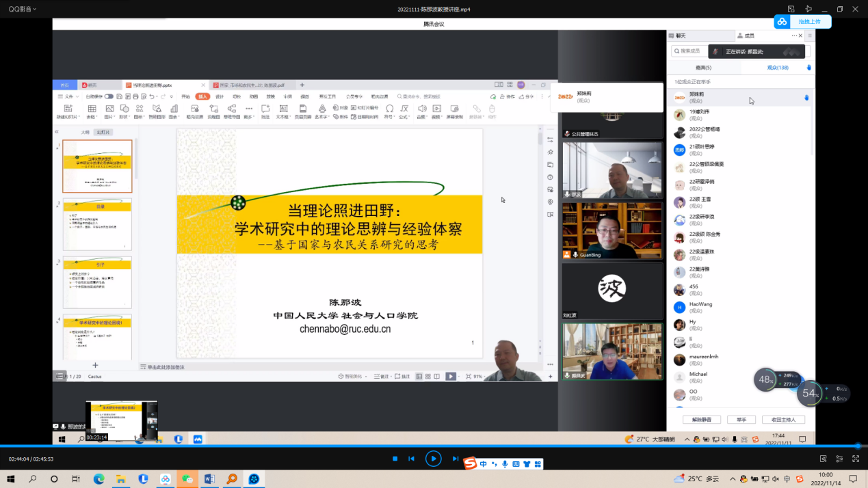Switch slide panel to 大纲 outline view

pos(86,132)
